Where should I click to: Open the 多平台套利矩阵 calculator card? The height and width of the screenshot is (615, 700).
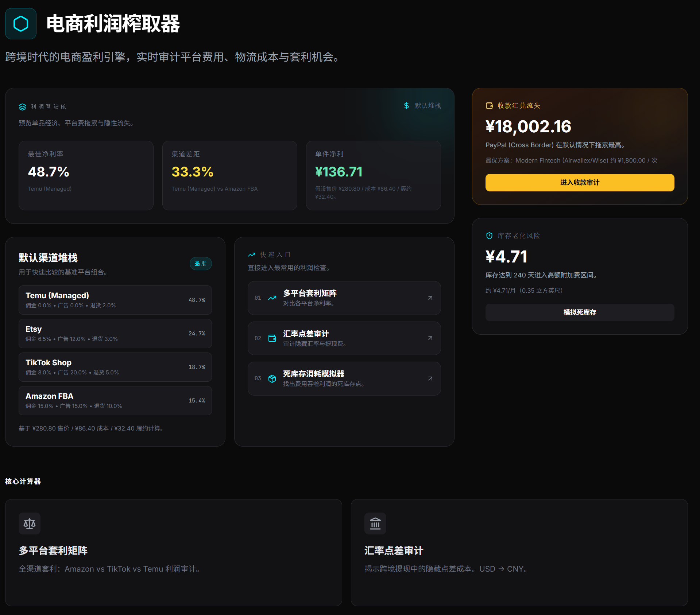point(174,553)
